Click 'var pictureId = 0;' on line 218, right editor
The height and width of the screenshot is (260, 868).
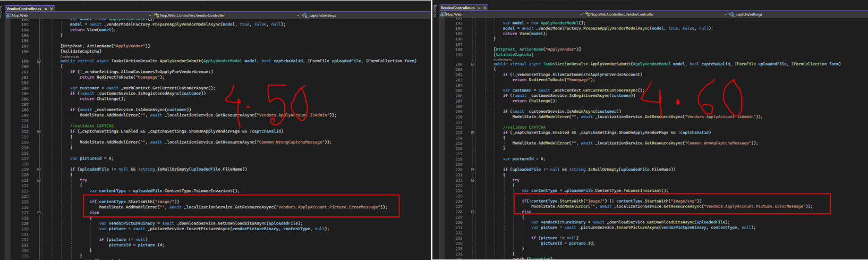click(524, 158)
